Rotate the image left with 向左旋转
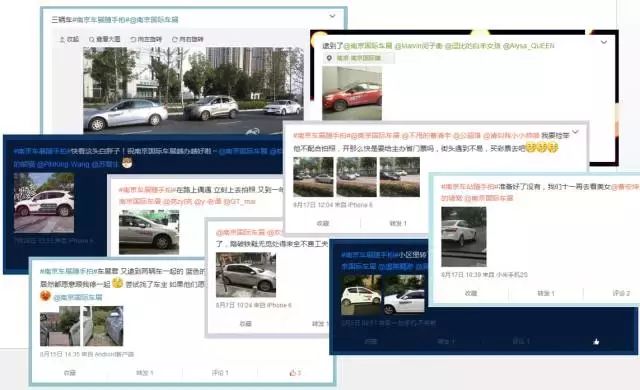This screenshot has height=390, width=640. tap(146, 39)
